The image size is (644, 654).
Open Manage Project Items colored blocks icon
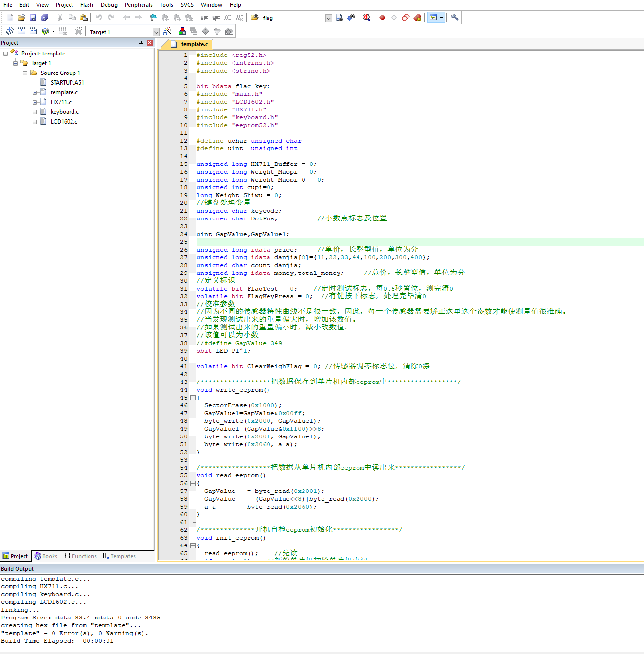(x=182, y=31)
